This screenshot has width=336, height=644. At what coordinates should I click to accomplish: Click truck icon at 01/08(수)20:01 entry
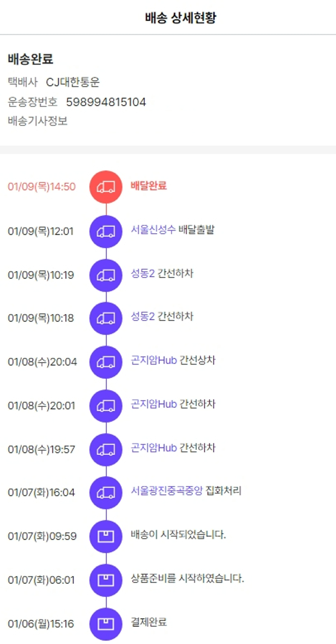click(106, 405)
